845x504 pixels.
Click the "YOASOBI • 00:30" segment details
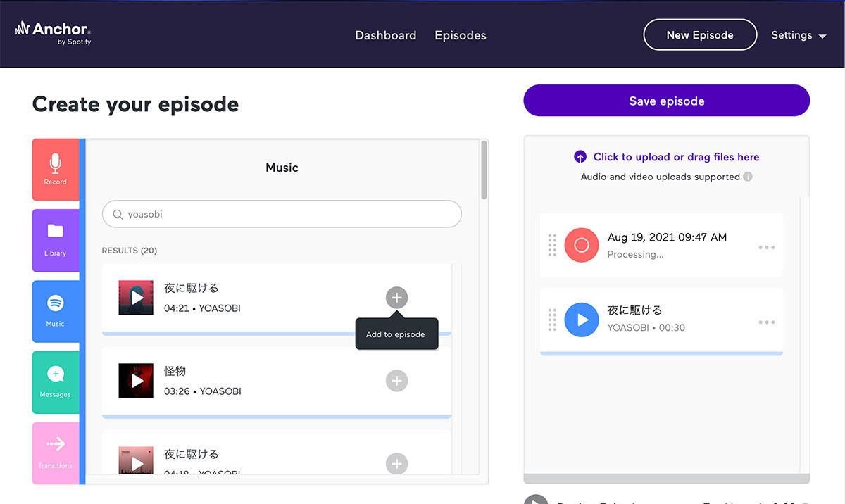(x=646, y=327)
